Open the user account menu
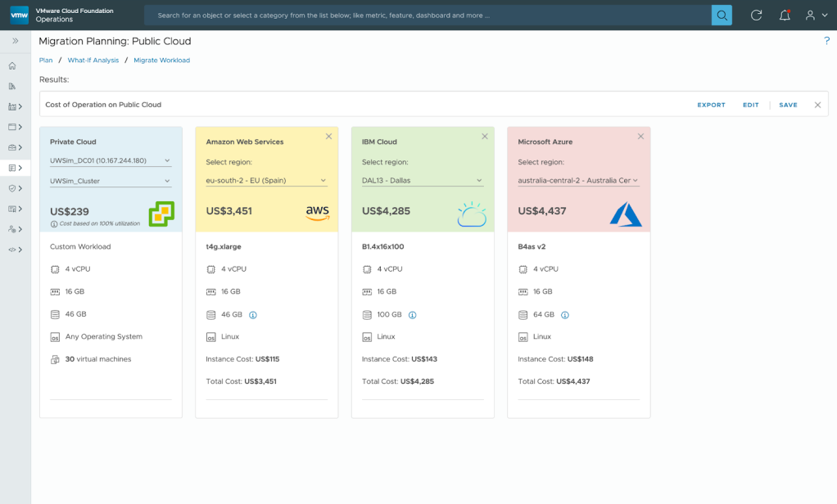837x504 pixels. (817, 16)
